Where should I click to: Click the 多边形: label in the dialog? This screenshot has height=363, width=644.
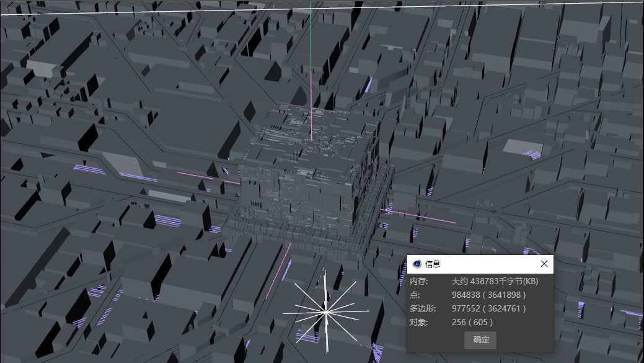coord(423,308)
